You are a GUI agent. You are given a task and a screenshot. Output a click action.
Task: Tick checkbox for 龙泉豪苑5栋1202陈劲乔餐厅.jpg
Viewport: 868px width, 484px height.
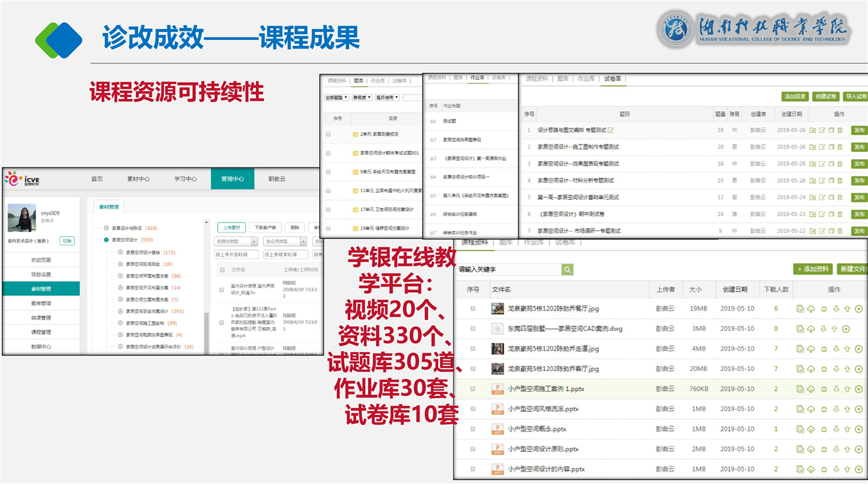473,309
